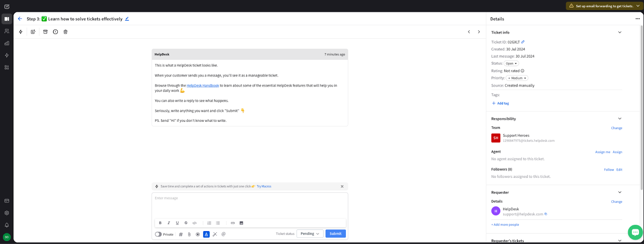Toggle the text formatting toolbar button
644x244 pixels.
pos(206,234)
